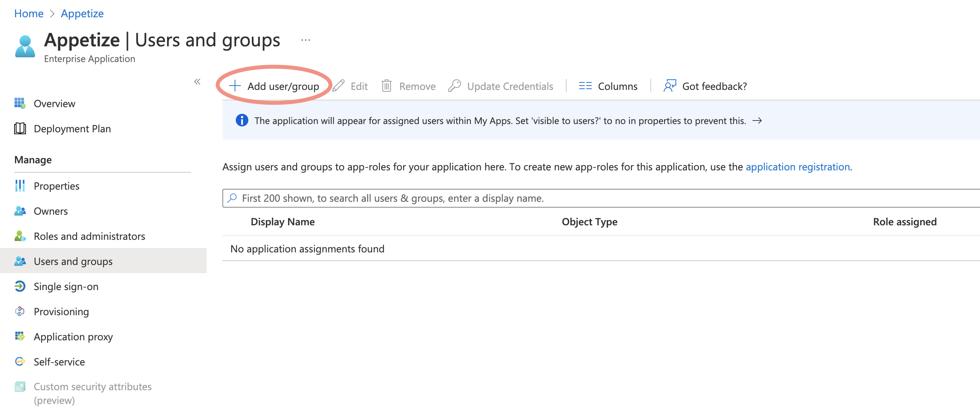Click the Edit pencil icon
980x420 pixels.
point(338,86)
